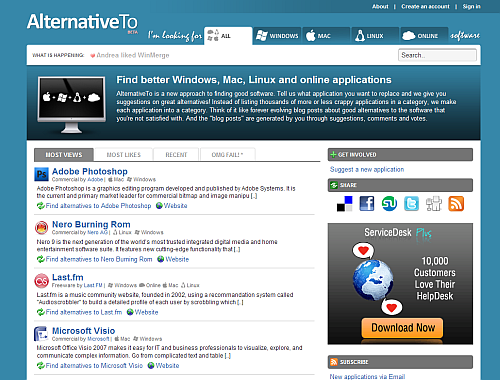Click the Last FM developer link

[93, 285]
